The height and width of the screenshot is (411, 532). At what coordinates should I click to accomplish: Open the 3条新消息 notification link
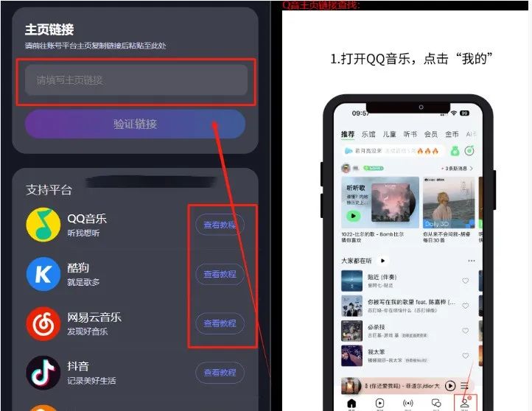click(457, 168)
